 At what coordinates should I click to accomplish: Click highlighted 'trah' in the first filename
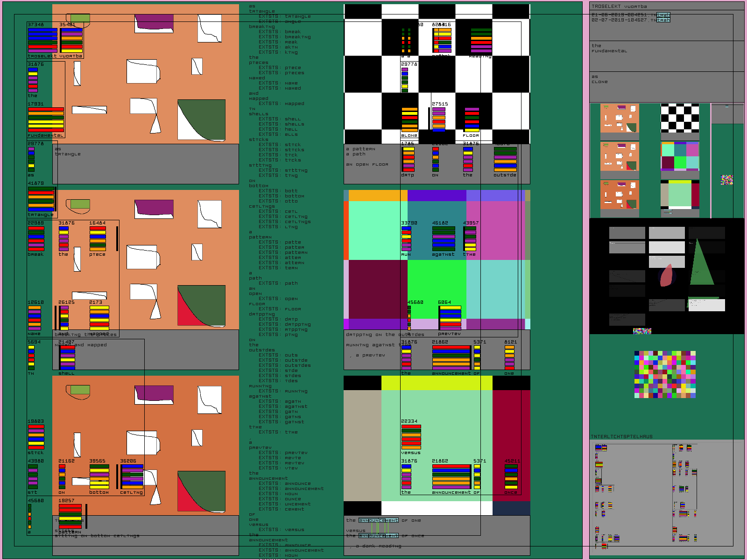(x=663, y=15)
